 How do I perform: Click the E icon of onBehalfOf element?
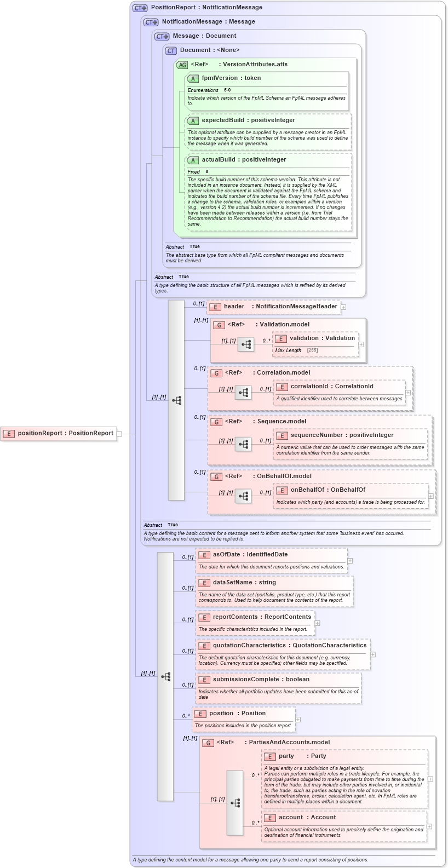[282, 490]
